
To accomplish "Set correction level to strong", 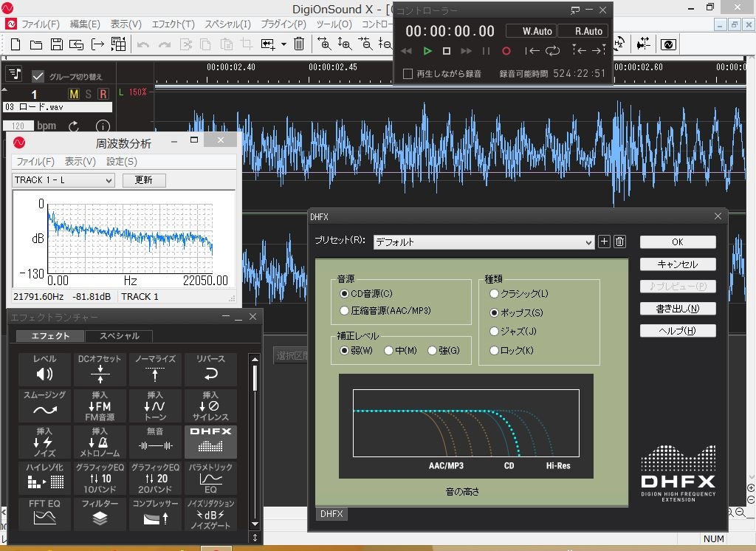I will 433,350.
